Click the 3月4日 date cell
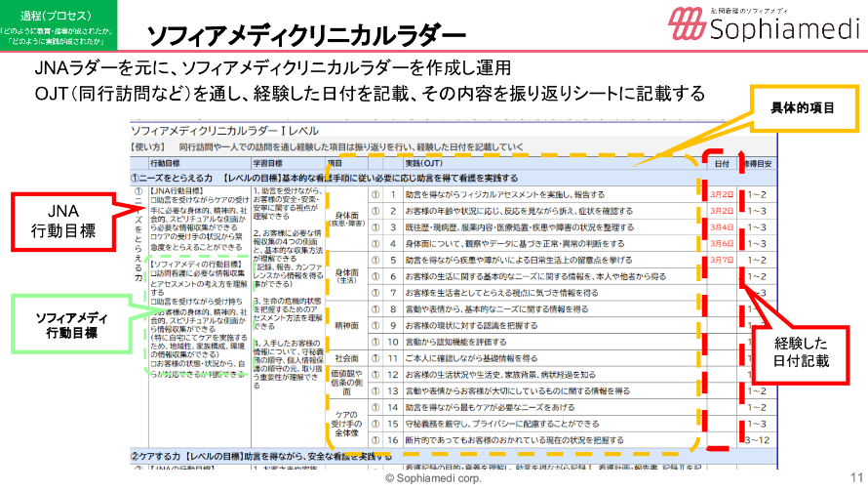Image resolution: width=868 pixels, height=491 pixels. point(722,227)
